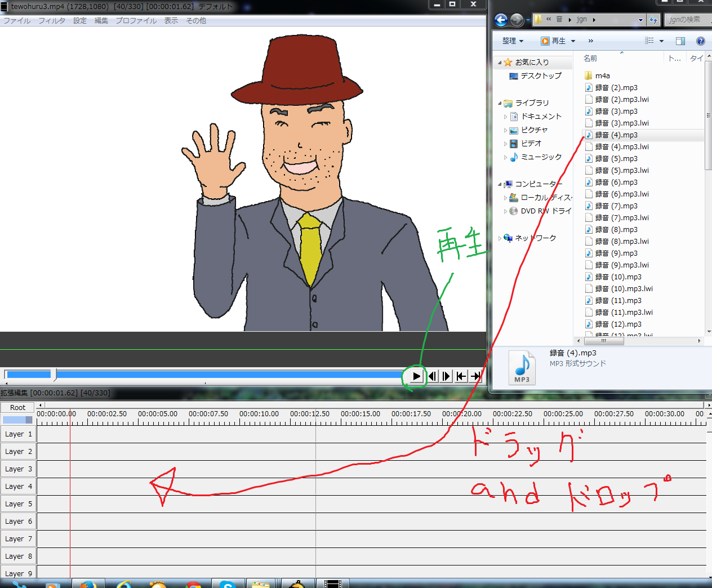712x588 pixels.
Task: Expand the ネットワーク tree node
Action: [x=500, y=238]
